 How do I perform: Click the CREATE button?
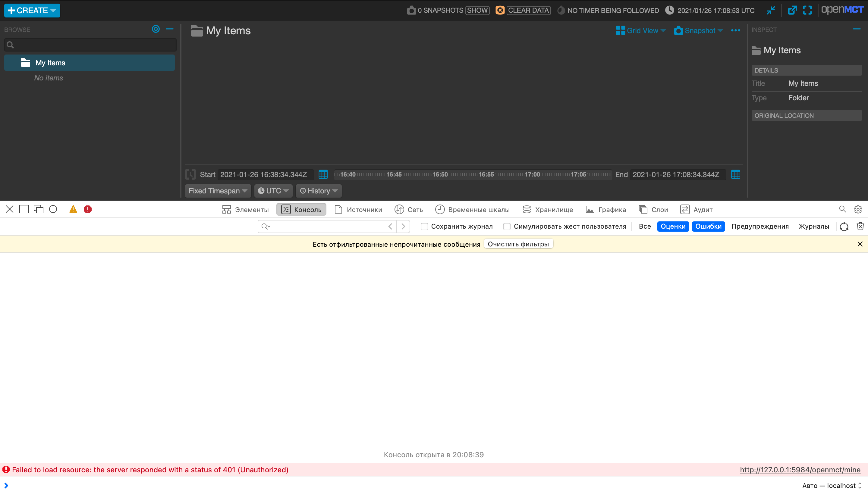point(32,10)
